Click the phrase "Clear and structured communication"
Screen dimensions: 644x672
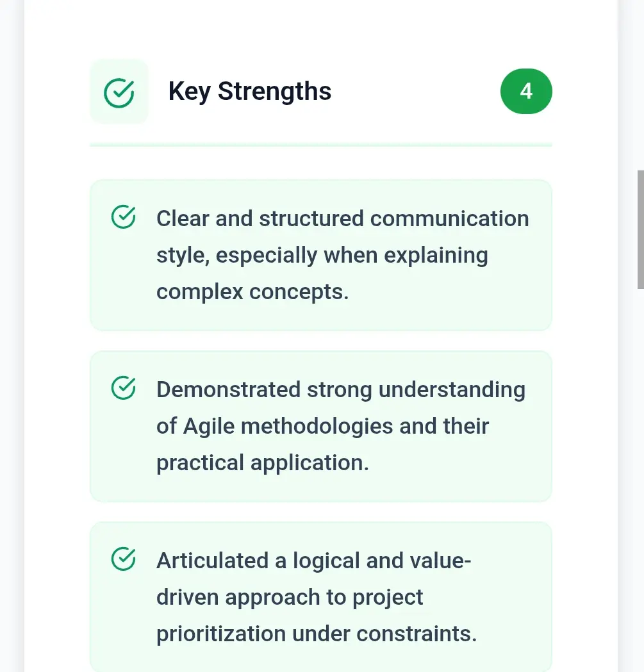point(342,218)
